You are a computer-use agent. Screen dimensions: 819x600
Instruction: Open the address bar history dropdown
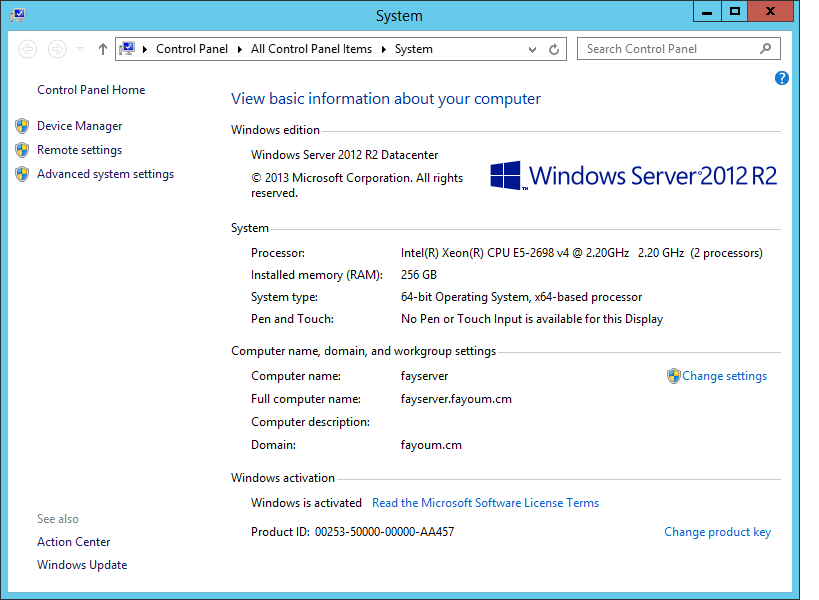[532, 50]
